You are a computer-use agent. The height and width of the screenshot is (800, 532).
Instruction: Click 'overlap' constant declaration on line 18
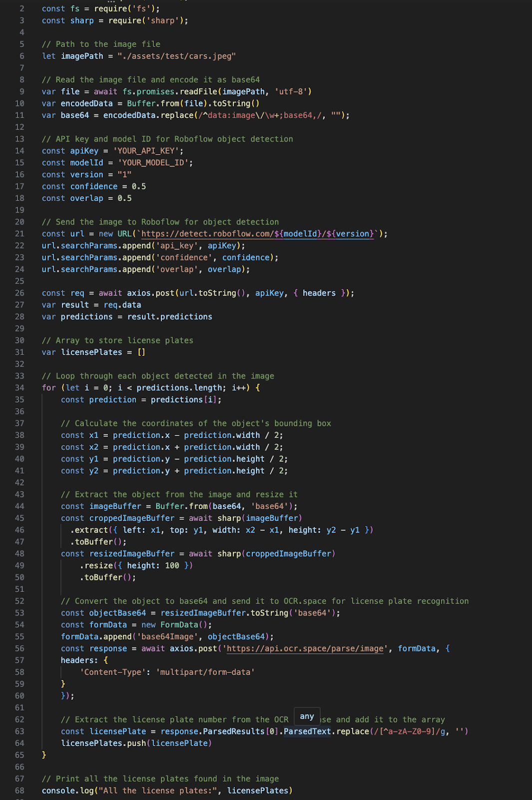pyautogui.click(x=86, y=198)
